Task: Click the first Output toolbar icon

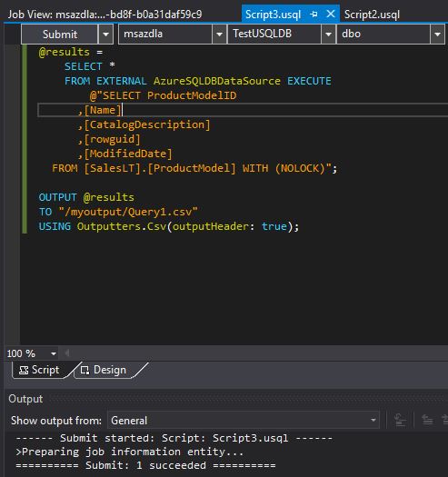Action: [400, 420]
